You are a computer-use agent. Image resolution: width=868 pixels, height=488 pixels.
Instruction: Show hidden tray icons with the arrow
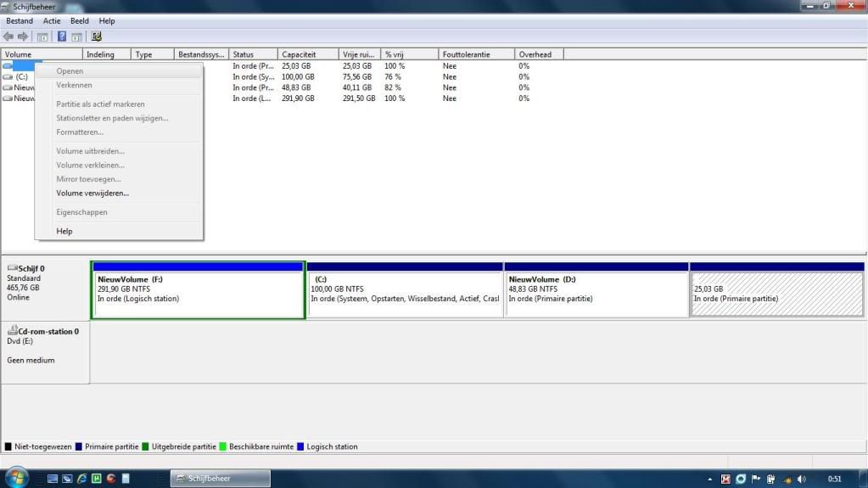(x=710, y=479)
